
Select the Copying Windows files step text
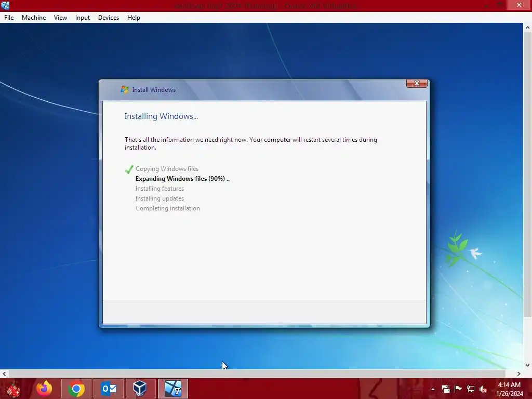pyautogui.click(x=167, y=169)
